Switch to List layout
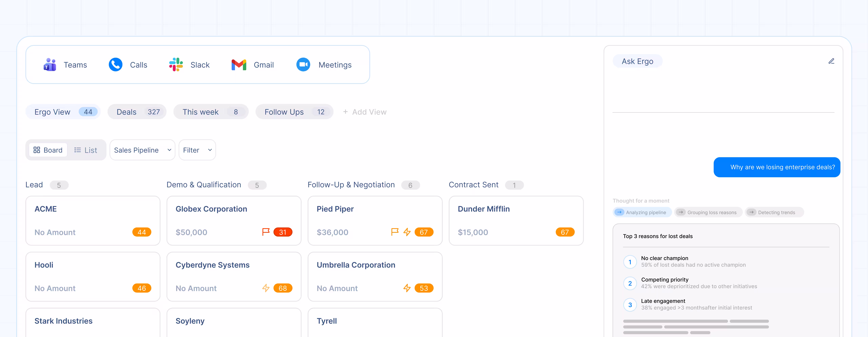Viewport: 868px width, 337px height. pos(86,150)
